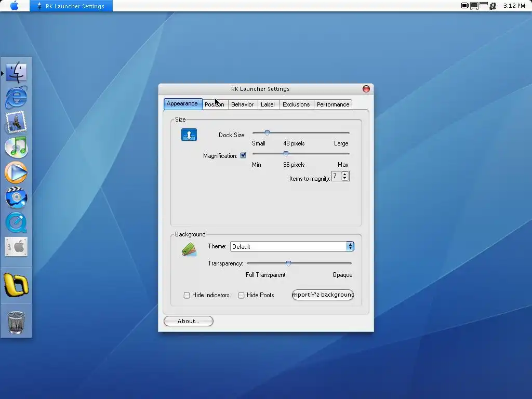Launch QuickTime Player from the dock
532x399 pixels.
point(16,222)
